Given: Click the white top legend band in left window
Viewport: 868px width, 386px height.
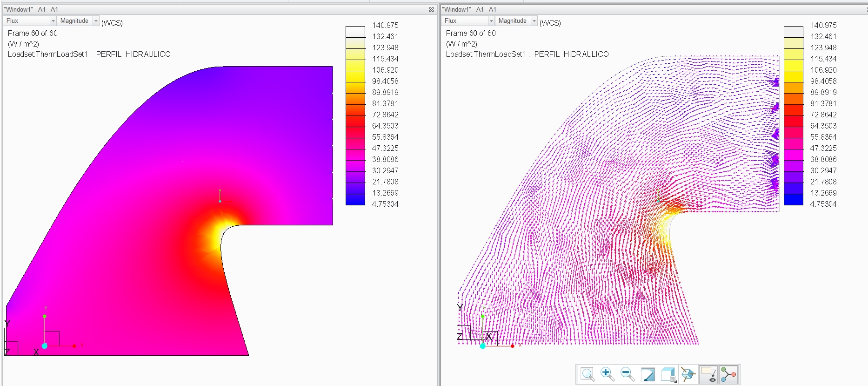Looking at the screenshot, I should coord(355,32).
